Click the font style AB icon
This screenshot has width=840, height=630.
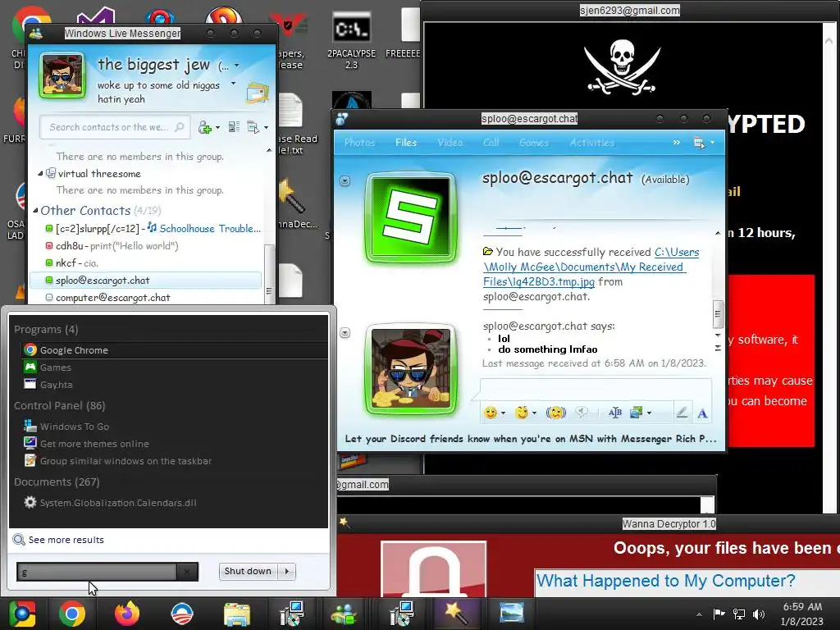615,413
